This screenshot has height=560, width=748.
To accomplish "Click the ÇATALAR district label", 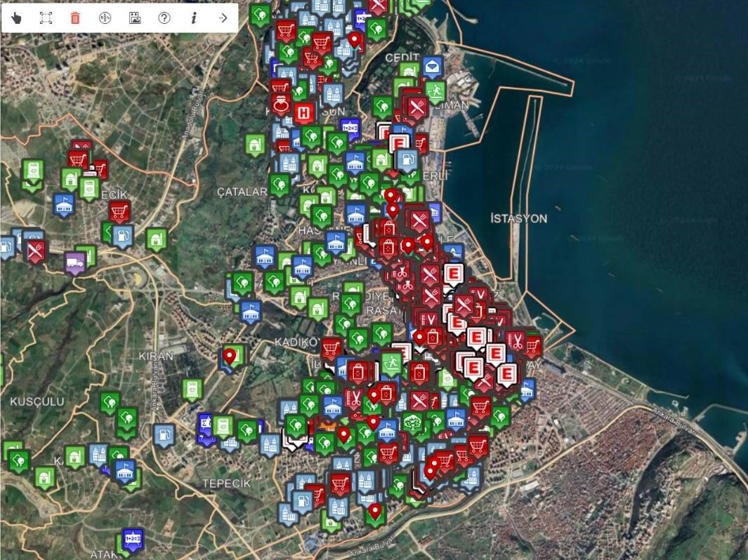I will coord(242,192).
